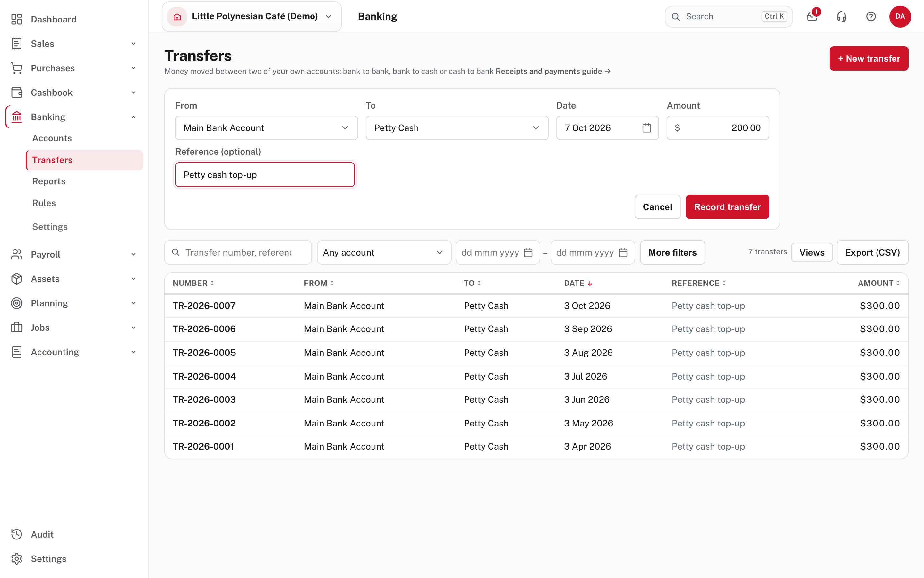Select Transfers in the Banking submenu
The height and width of the screenshot is (578, 924).
84,160
